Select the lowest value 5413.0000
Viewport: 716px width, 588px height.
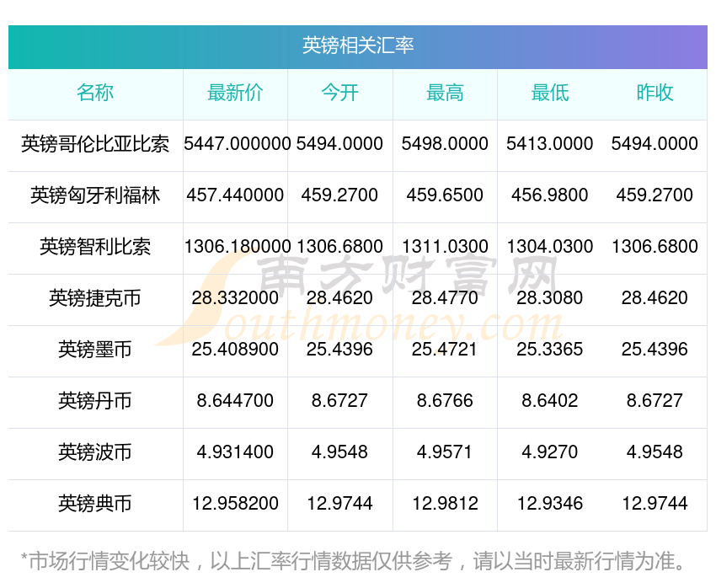[550, 144]
